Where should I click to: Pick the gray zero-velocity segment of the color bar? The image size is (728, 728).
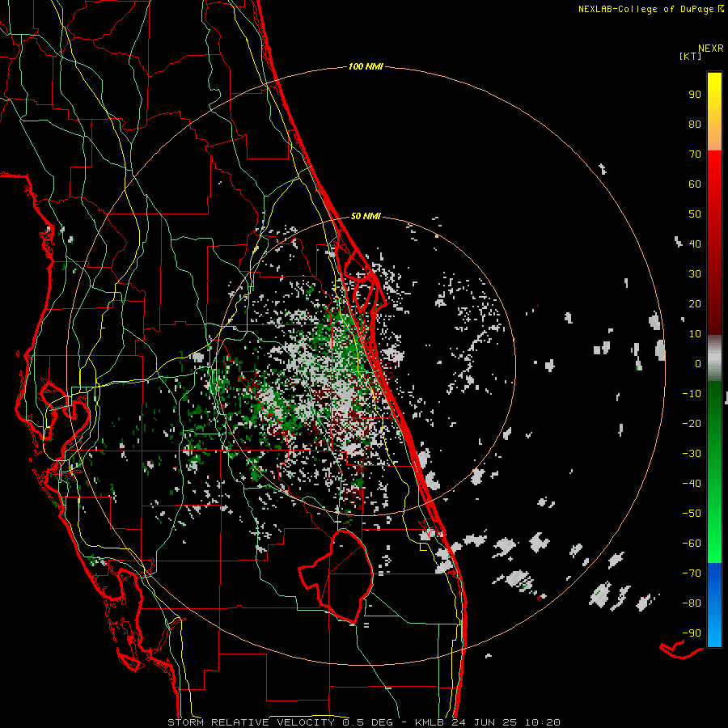point(714,358)
